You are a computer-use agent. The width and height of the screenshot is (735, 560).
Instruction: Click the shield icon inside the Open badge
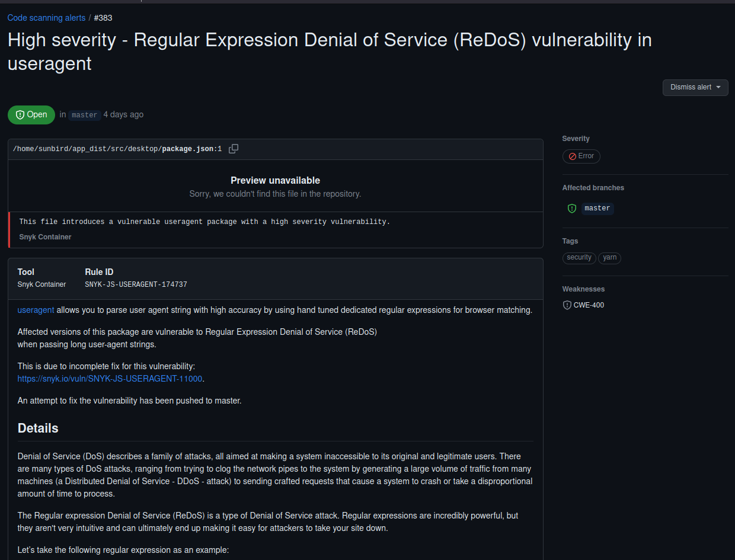(20, 114)
